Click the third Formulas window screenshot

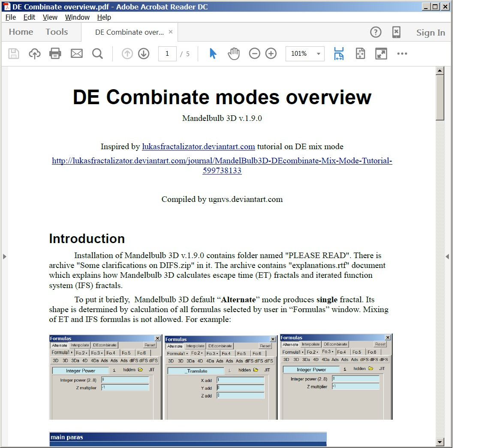[x=337, y=377]
